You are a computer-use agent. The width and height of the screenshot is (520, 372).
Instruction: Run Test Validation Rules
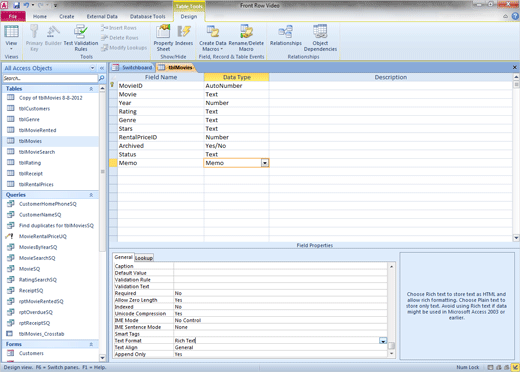point(81,37)
